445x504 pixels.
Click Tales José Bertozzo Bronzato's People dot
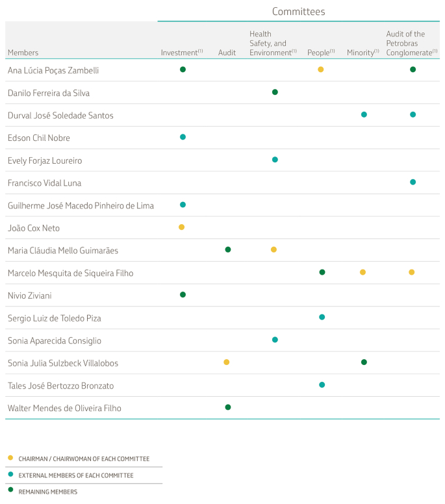point(322,385)
